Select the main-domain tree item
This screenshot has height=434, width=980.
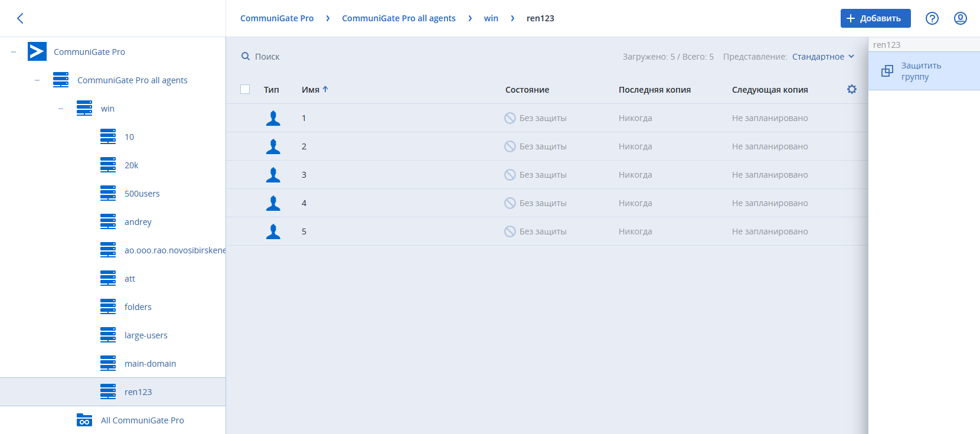(x=150, y=364)
